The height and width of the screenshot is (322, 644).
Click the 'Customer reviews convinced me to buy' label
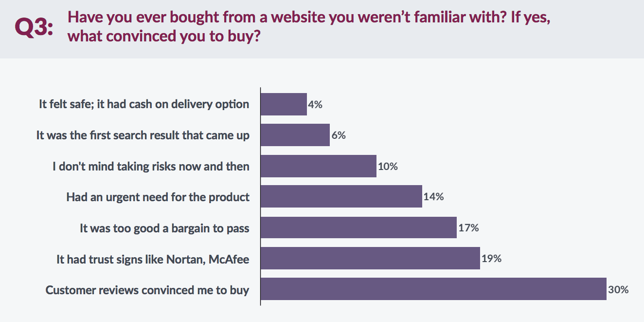pyautogui.click(x=147, y=290)
